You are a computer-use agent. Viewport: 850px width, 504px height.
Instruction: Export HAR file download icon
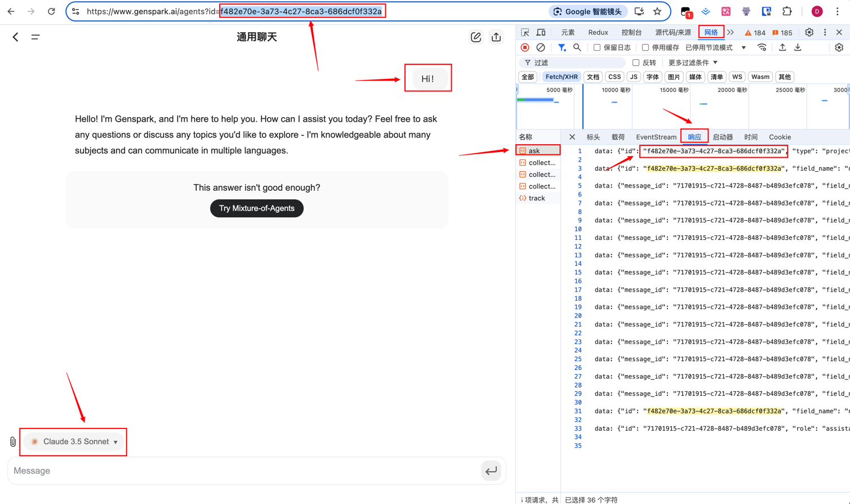coord(798,48)
